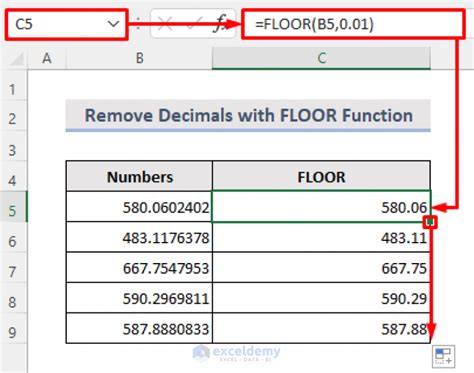Select cell showing 590.29
The image size is (474, 373).
tap(321, 298)
